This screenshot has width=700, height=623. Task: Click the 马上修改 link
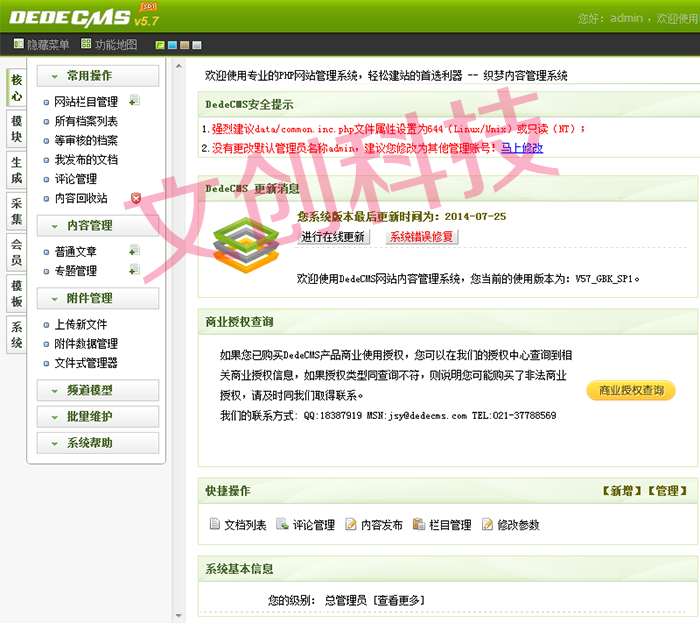click(x=522, y=148)
